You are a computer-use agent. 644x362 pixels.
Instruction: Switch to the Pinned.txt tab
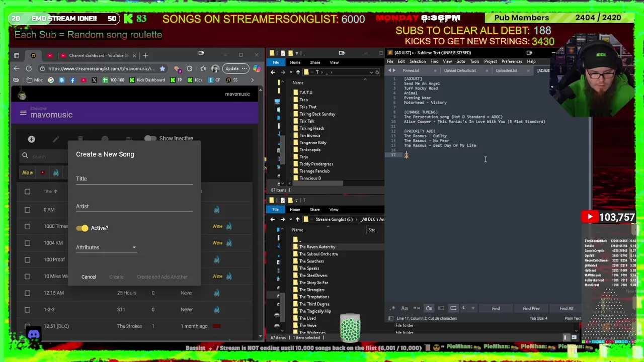(411, 71)
